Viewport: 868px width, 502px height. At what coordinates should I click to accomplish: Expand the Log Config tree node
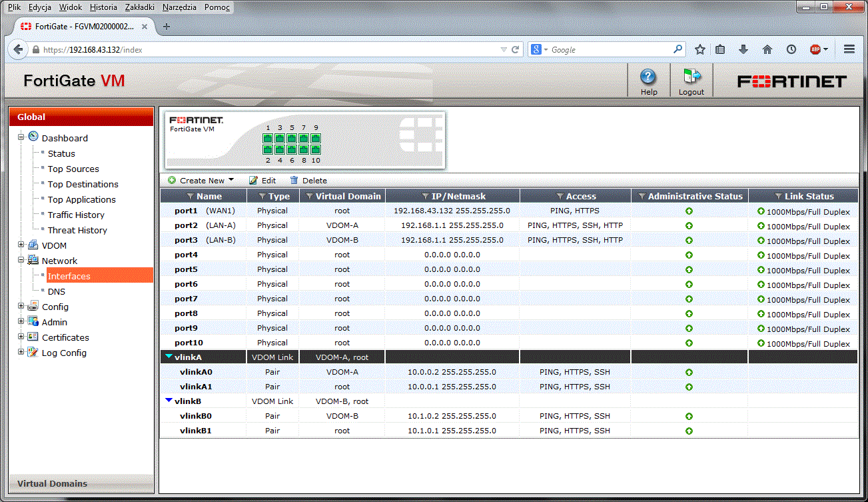21,352
